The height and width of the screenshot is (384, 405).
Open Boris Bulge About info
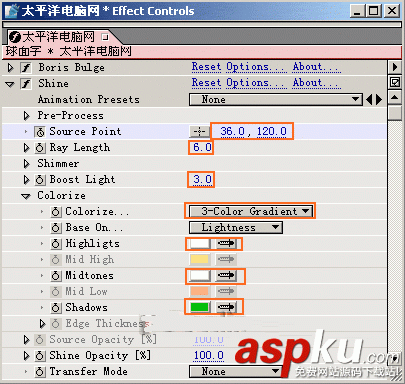tap(316, 67)
